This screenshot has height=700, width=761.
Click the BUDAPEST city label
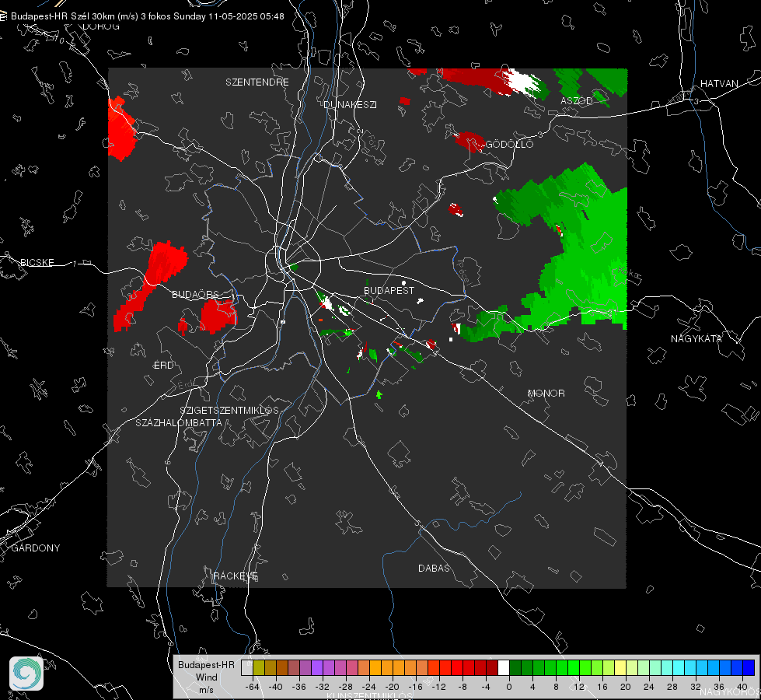389,290
